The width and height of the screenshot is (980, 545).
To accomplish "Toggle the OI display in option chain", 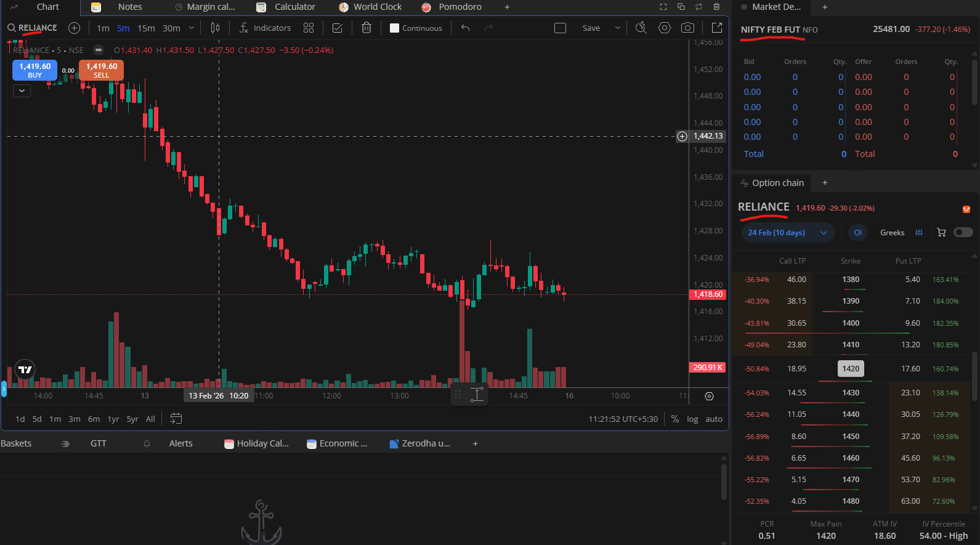I will [x=857, y=232].
